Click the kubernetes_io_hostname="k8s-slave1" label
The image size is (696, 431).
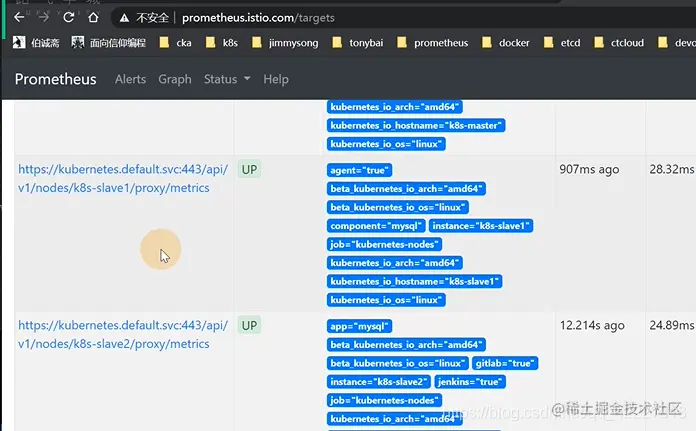415,281
